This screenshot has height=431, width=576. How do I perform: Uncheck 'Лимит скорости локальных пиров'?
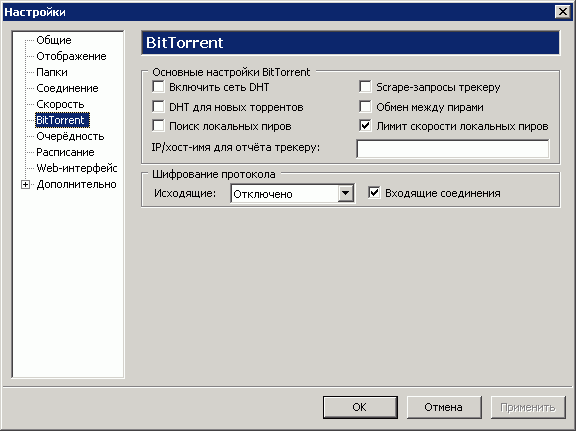click(x=365, y=126)
